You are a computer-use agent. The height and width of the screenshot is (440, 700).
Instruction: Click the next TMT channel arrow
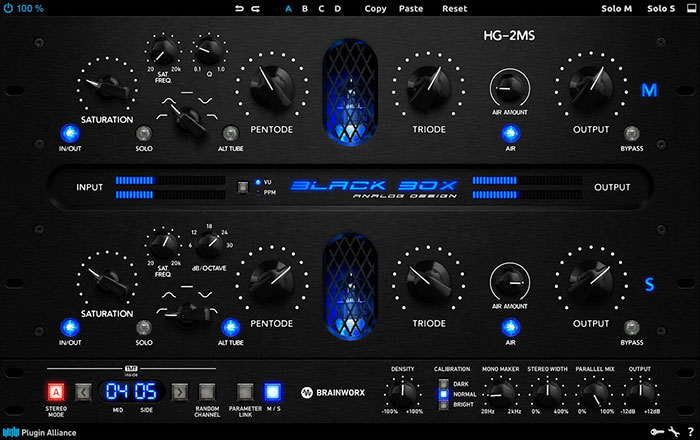180,391
